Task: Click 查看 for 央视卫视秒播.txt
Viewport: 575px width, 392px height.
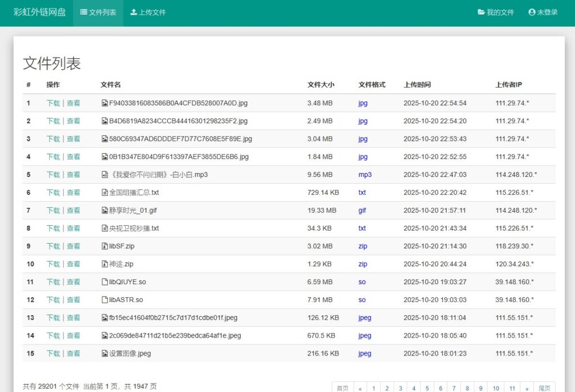Action: pos(74,229)
